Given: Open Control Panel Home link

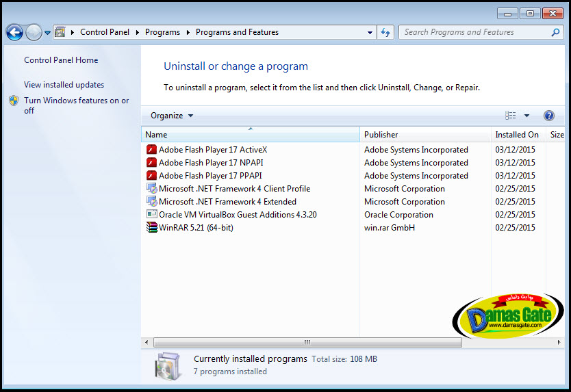Looking at the screenshot, I should coord(61,60).
